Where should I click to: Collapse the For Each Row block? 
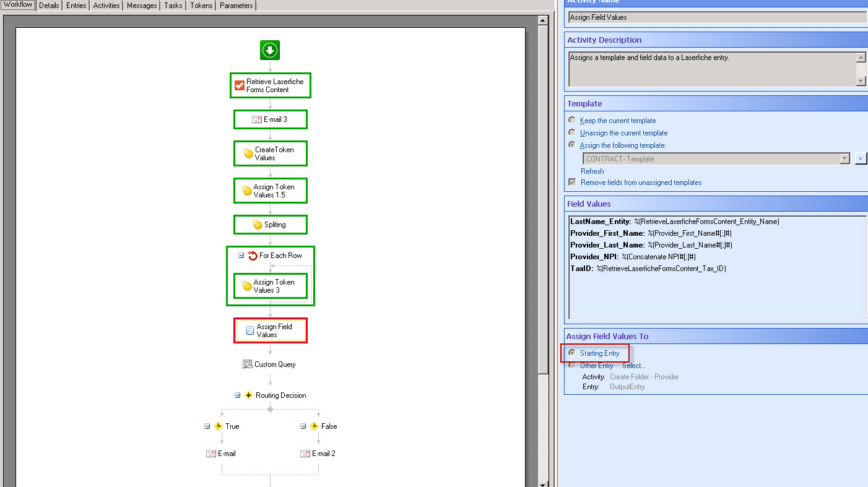coord(241,256)
